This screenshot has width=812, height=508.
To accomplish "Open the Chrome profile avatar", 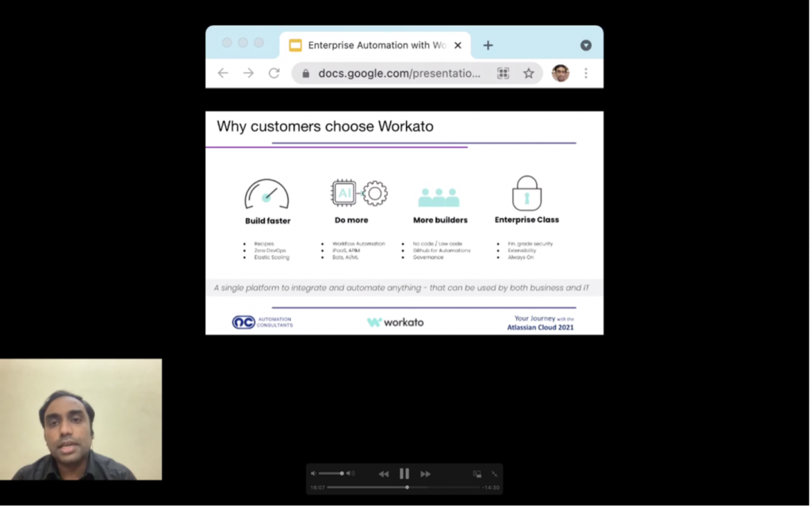I will click(x=561, y=74).
